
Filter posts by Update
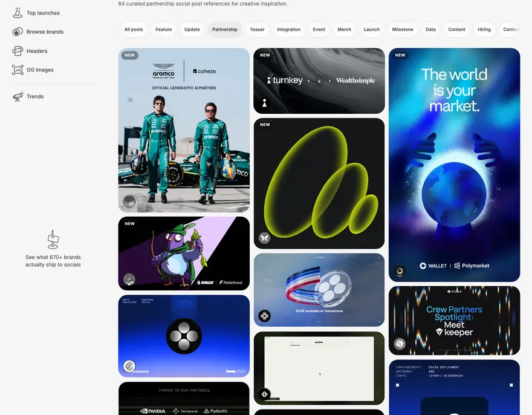[192, 30]
